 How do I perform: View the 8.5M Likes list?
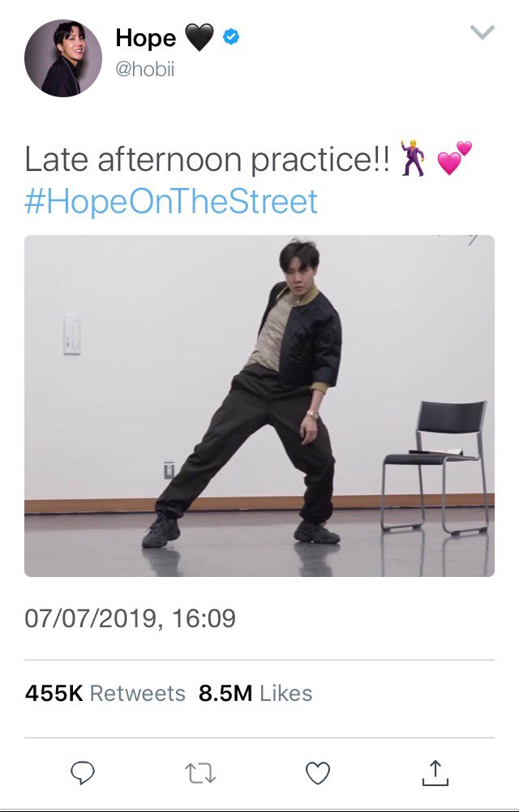pyautogui.click(x=255, y=693)
